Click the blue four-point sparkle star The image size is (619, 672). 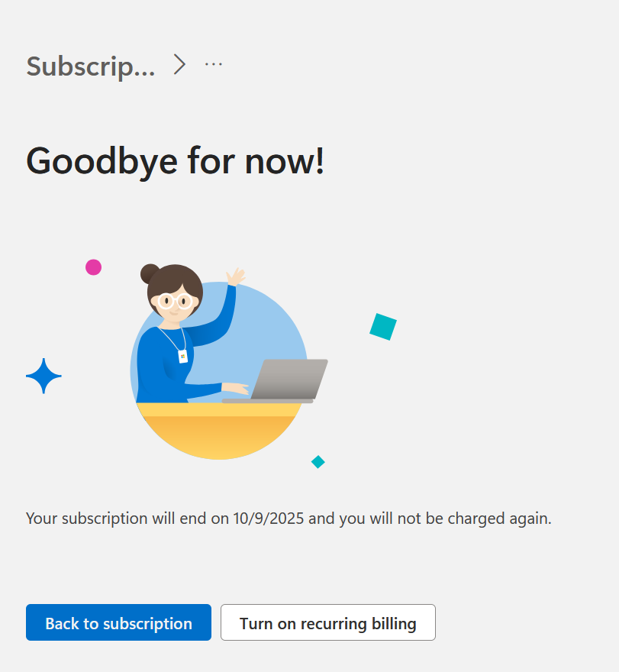[x=44, y=376]
